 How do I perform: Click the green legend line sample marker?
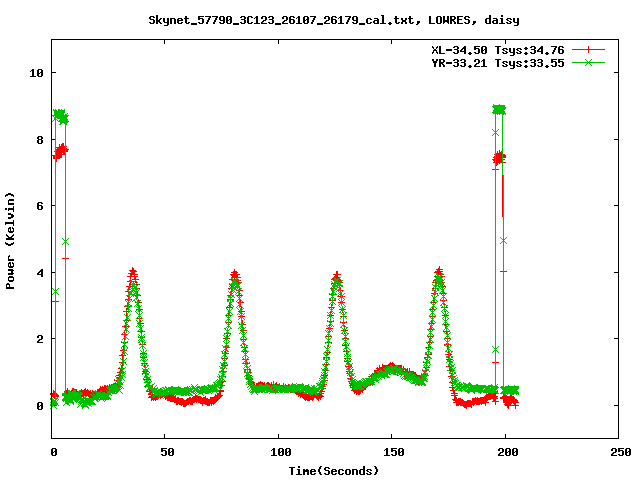(x=588, y=62)
